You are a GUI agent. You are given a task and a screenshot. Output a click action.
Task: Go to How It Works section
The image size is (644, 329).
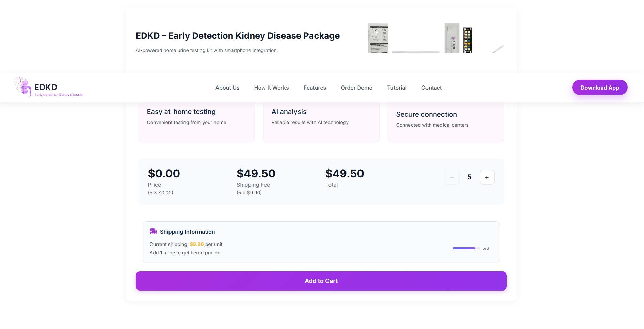tap(271, 88)
